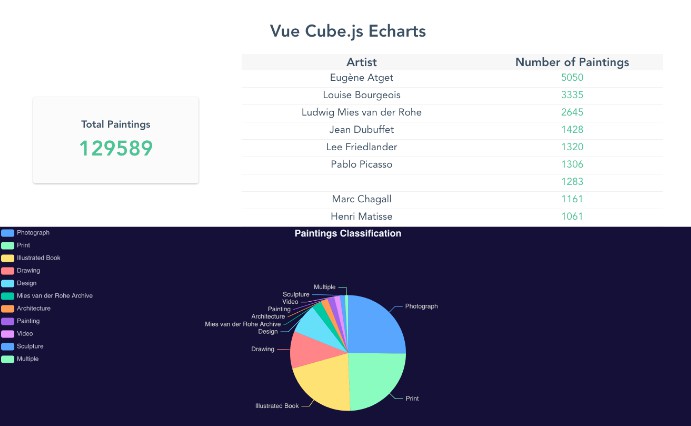
Task: Click the red Drawing pie slice
Action: tap(304, 349)
